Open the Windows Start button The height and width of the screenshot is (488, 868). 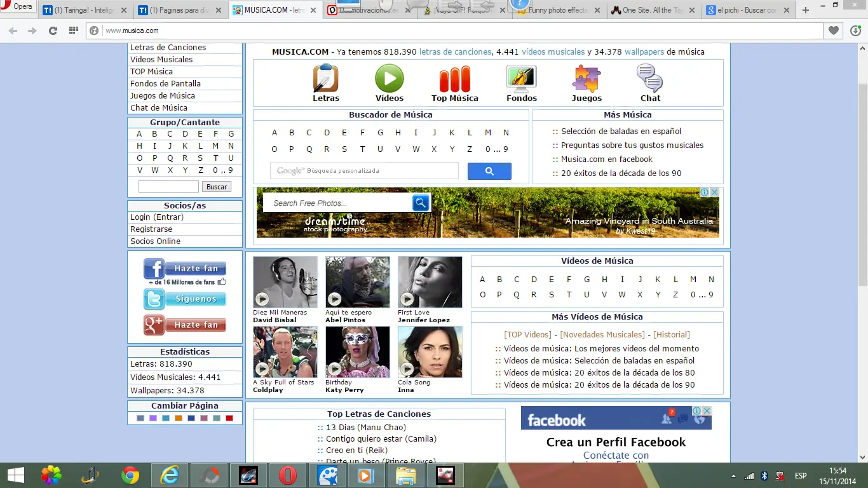[x=15, y=475]
